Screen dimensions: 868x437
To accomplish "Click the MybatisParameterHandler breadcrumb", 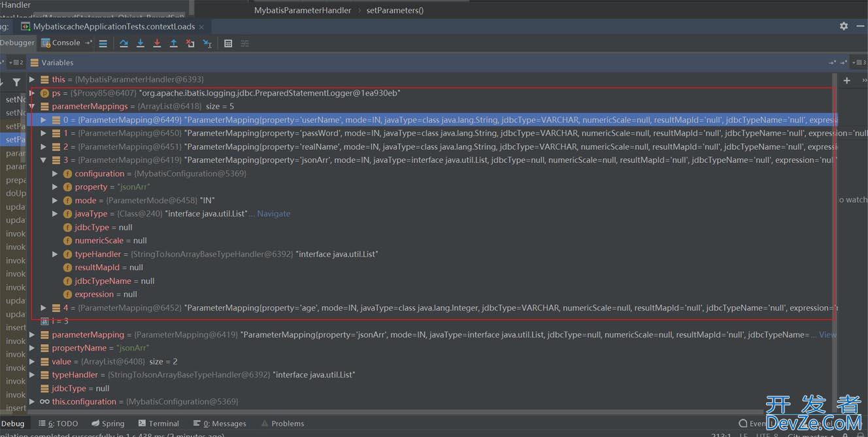I will click(x=303, y=10).
